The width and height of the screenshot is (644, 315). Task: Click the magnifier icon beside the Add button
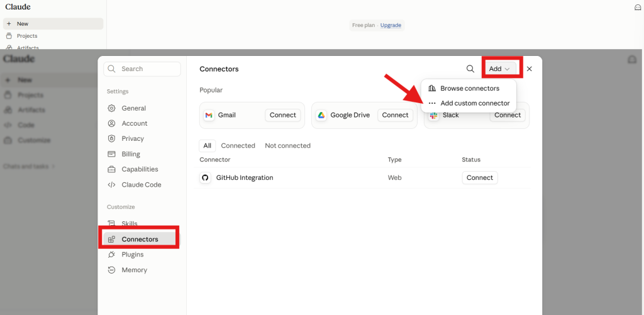coord(470,69)
